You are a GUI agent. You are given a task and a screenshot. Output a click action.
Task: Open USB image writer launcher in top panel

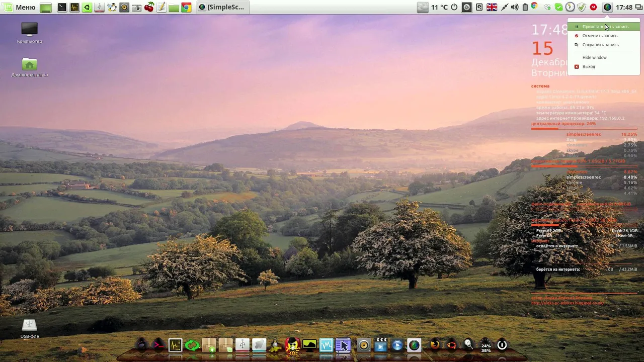[99, 8]
